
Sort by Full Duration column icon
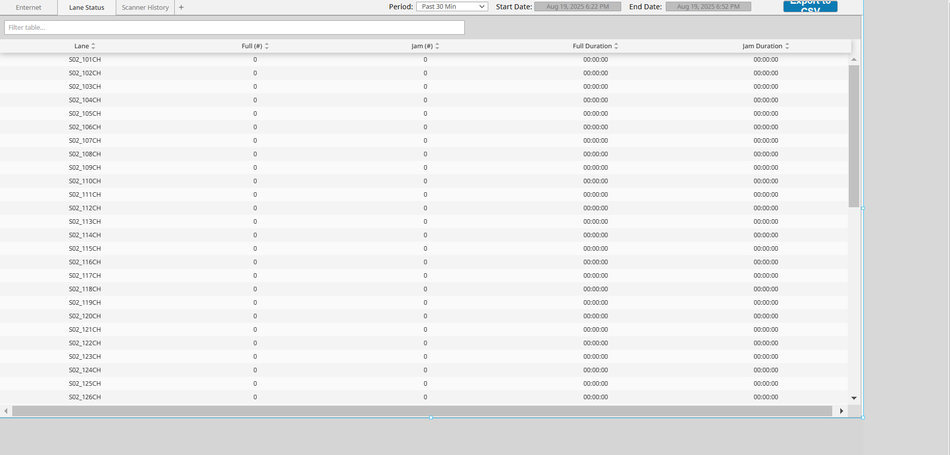click(616, 46)
